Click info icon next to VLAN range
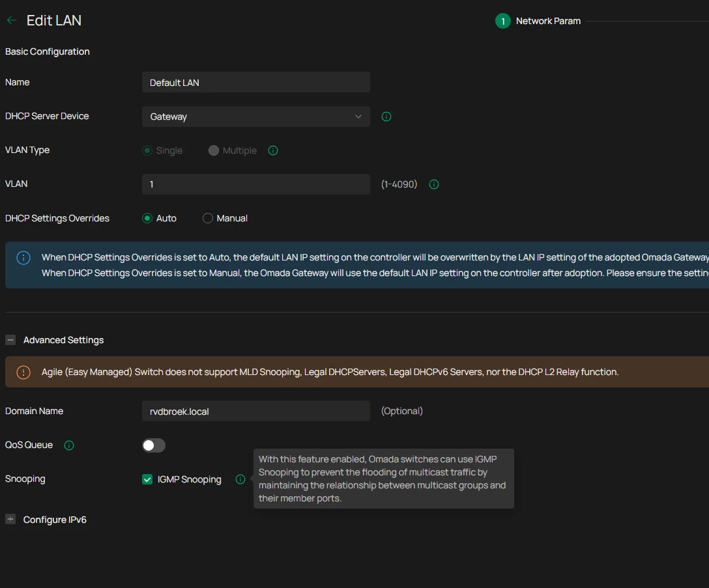This screenshot has width=709, height=588. (434, 184)
